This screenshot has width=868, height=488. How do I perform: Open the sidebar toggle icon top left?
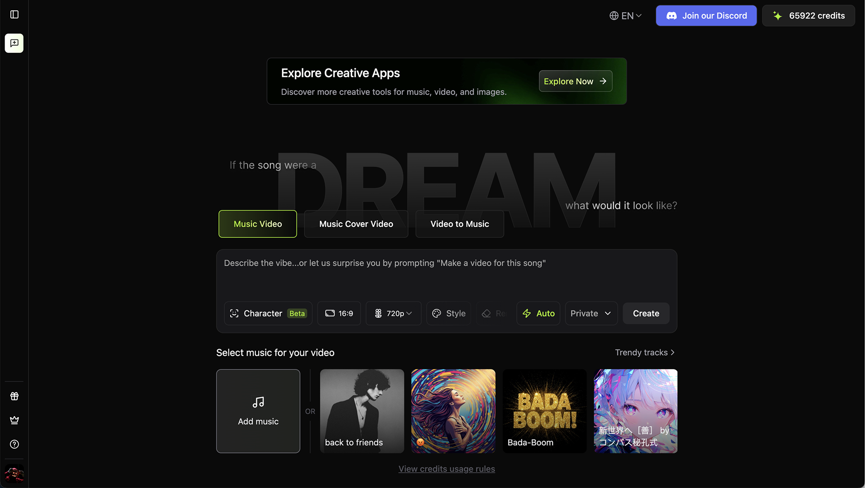coord(14,14)
